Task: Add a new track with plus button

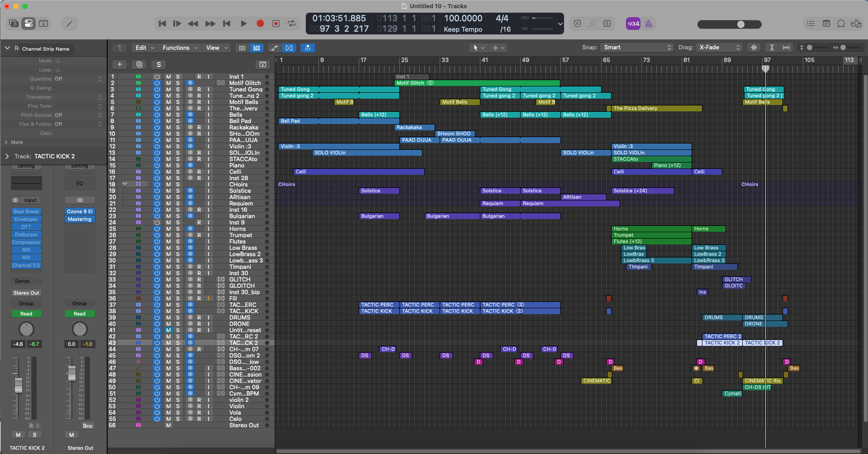Action: point(120,64)
